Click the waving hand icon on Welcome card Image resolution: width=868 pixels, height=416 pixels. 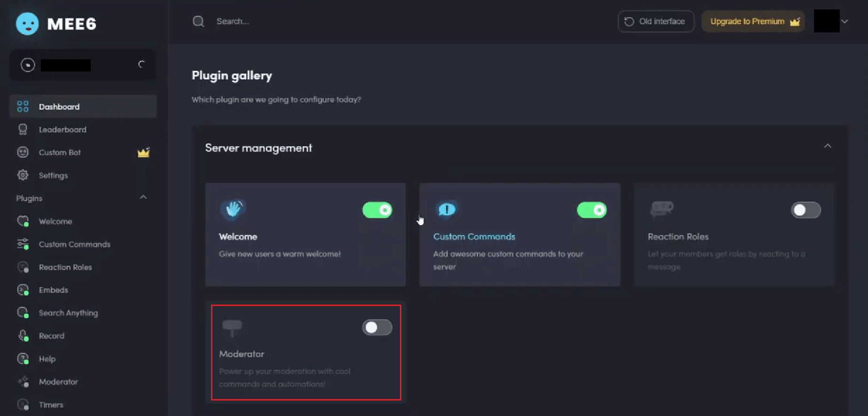pyautogui.click(x=233, y=209)
